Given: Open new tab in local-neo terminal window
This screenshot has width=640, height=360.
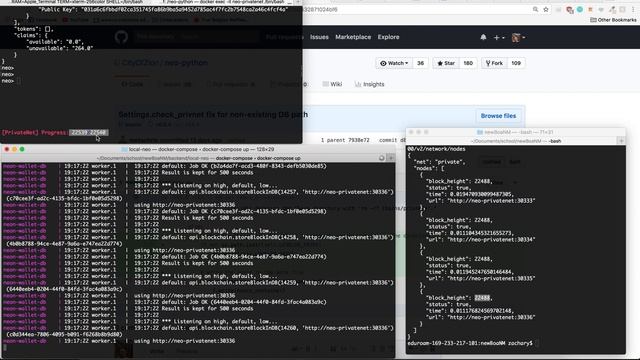Looking at the screenshot, I should coord(390,158).
